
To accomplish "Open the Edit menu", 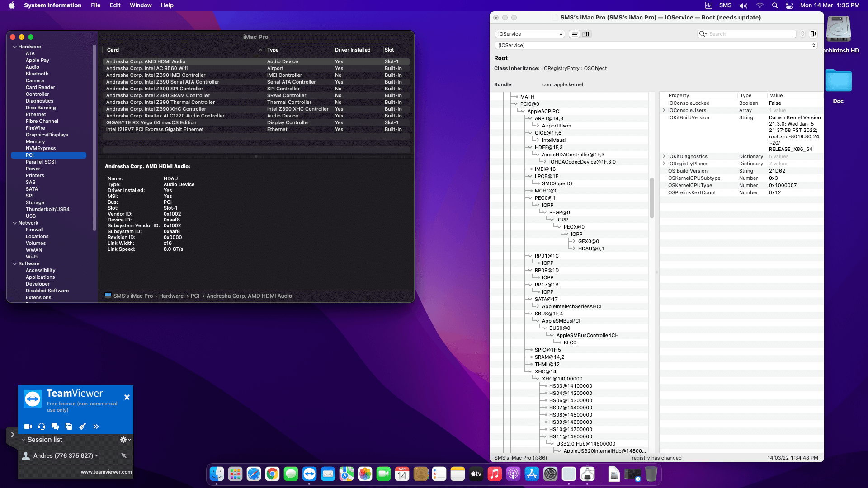I will (x=115, y=5).
